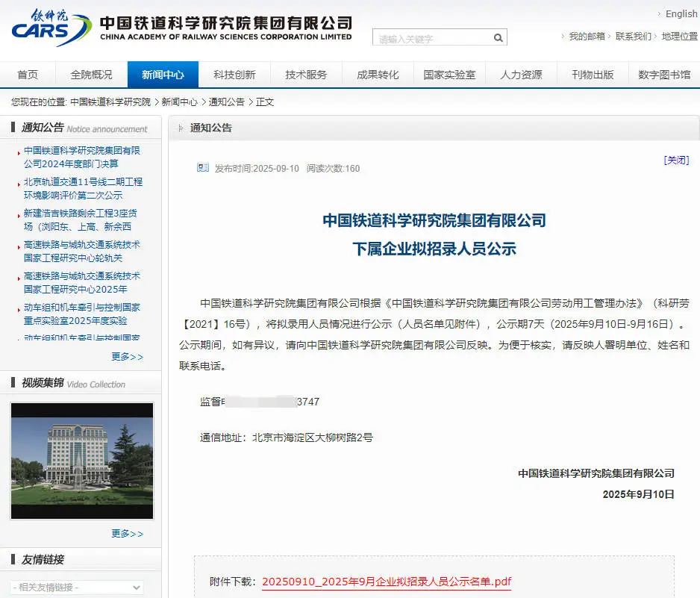Open 数字图书馆 menu item

point(664,75)
